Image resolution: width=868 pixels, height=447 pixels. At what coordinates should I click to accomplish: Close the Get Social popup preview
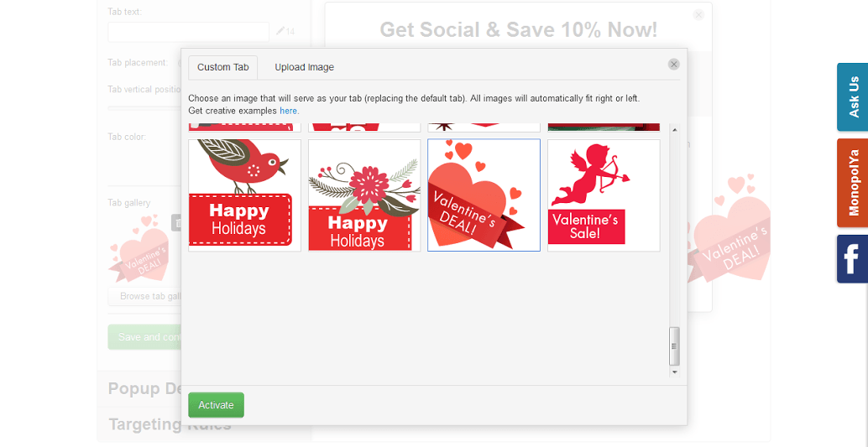(698, 15)
